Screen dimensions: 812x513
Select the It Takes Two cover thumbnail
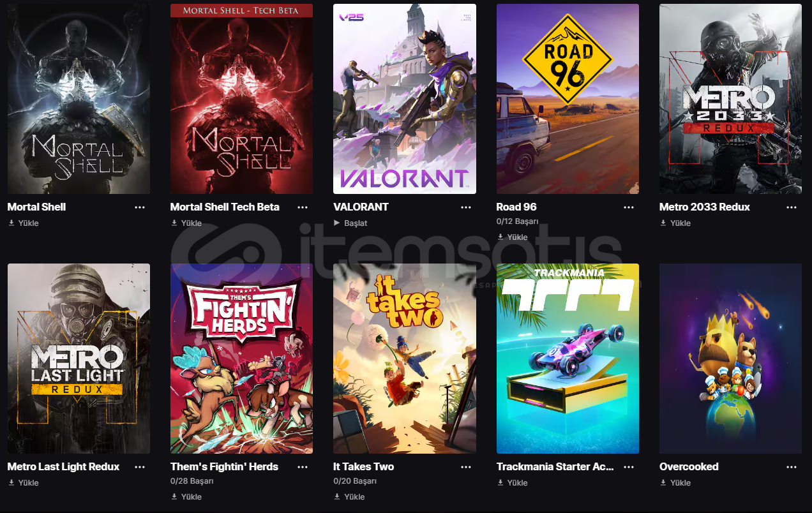405,359
